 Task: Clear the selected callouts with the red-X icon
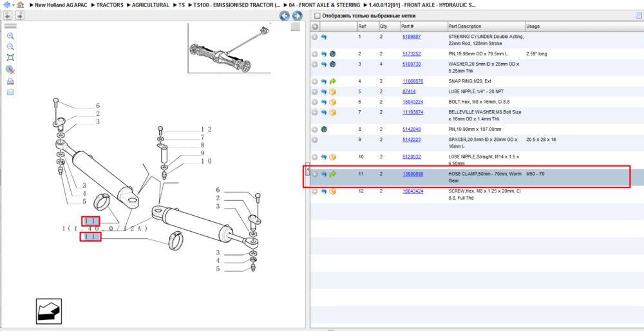coord(11,70)
